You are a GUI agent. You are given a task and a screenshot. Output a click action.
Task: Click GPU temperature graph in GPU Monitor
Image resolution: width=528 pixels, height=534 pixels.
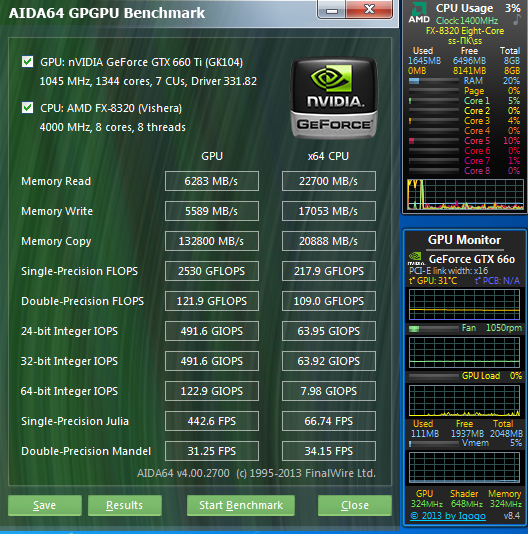(464, 304)
